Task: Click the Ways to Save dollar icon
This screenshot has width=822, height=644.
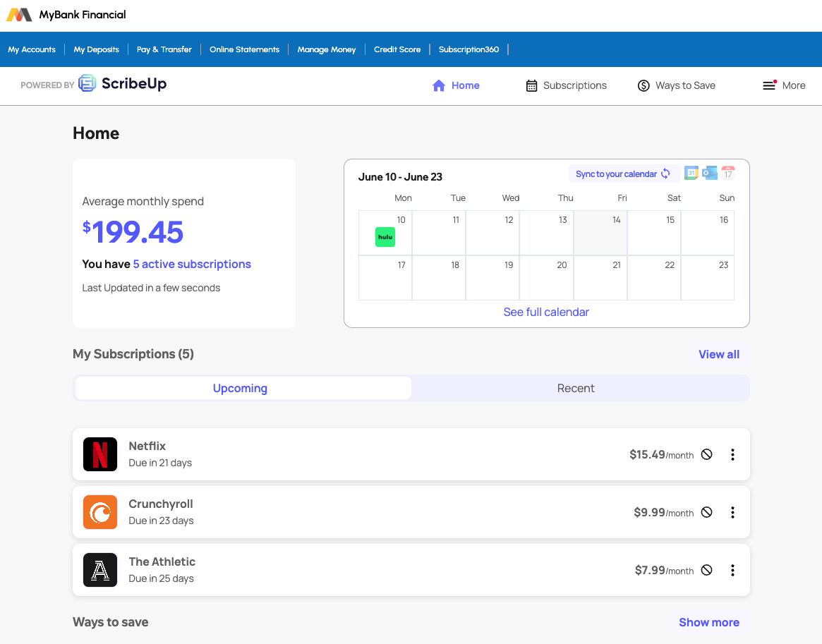Action: [x=643, y=85]
